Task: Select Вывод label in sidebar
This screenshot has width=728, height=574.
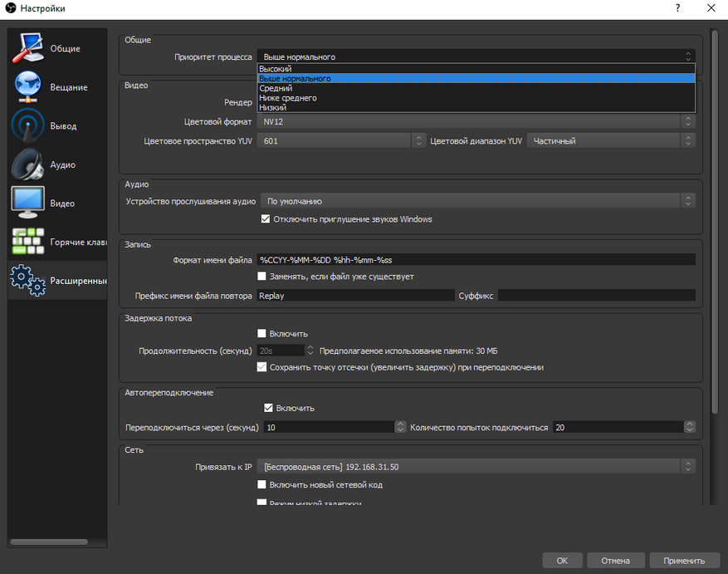Action: (x=63, y=126)
